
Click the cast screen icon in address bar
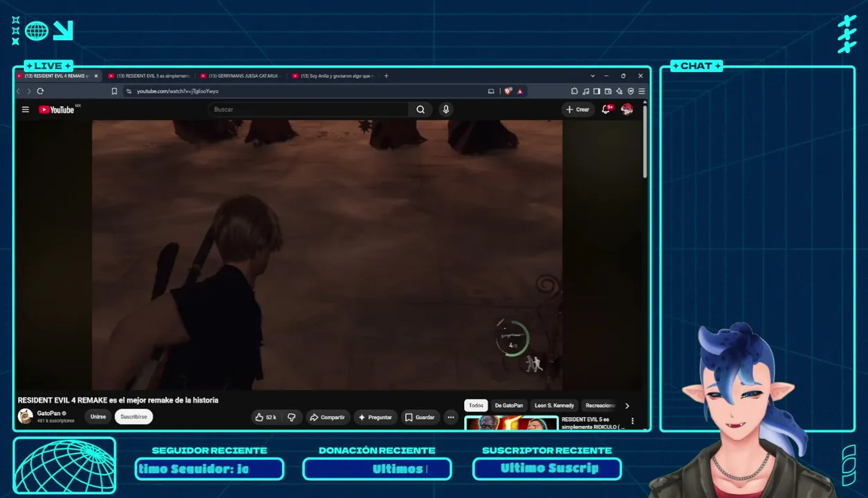tap(491, 91)
